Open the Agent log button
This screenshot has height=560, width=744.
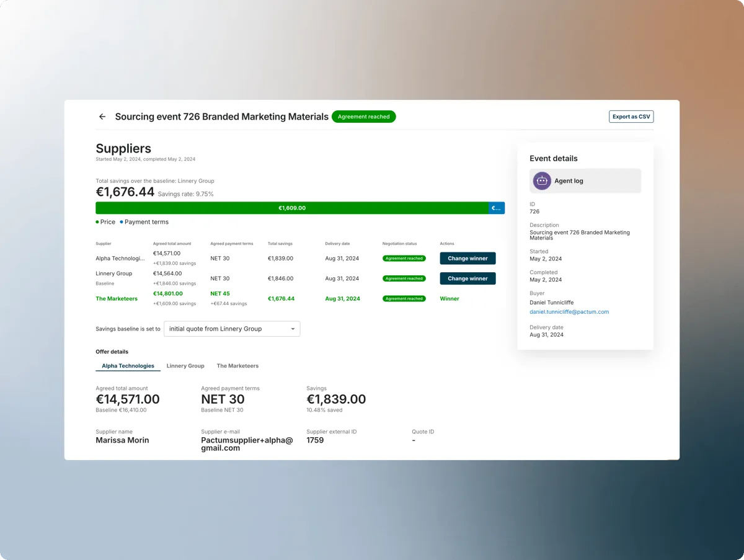tap(585, 181)
